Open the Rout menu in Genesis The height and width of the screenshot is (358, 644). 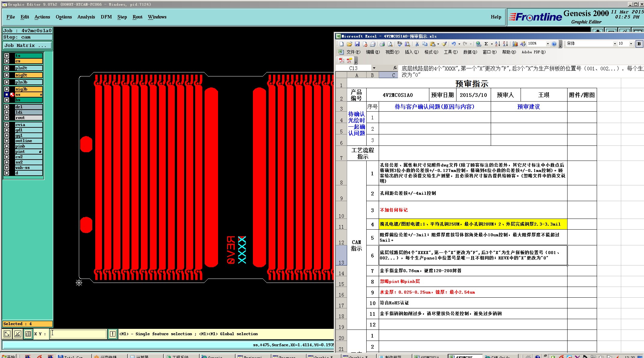(138, 17)
